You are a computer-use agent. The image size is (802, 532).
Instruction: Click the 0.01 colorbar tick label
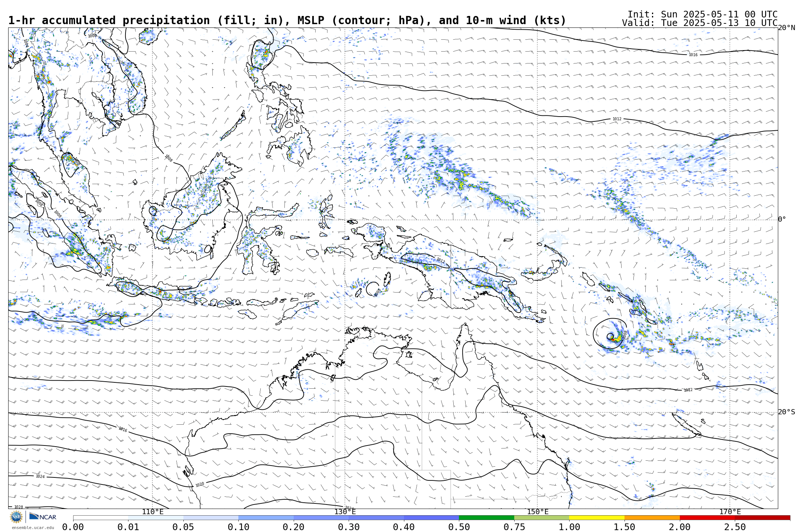pos(128,527)
